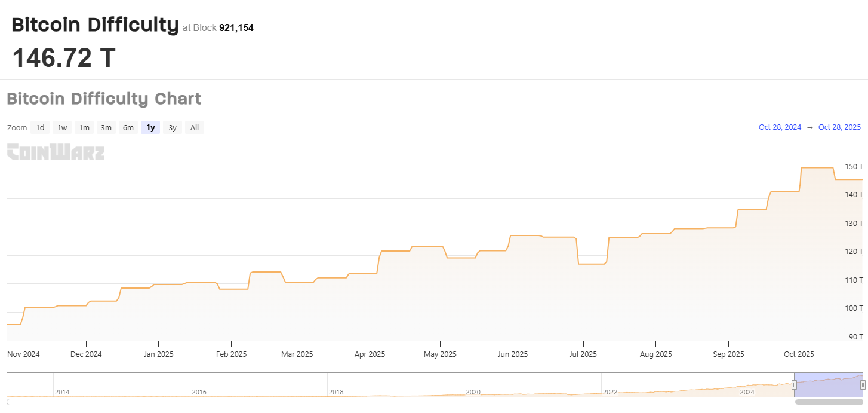This screenshot has width=868, height=413.
Task: Open the Oct 28, 2024 start date
Action: point(780,127)
